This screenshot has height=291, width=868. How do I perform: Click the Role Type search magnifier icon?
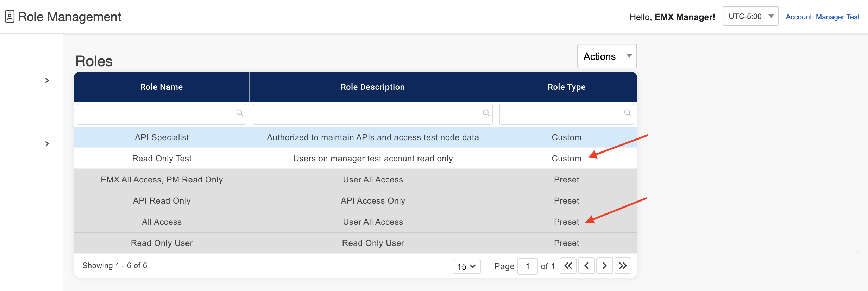(x=628, y=113)
